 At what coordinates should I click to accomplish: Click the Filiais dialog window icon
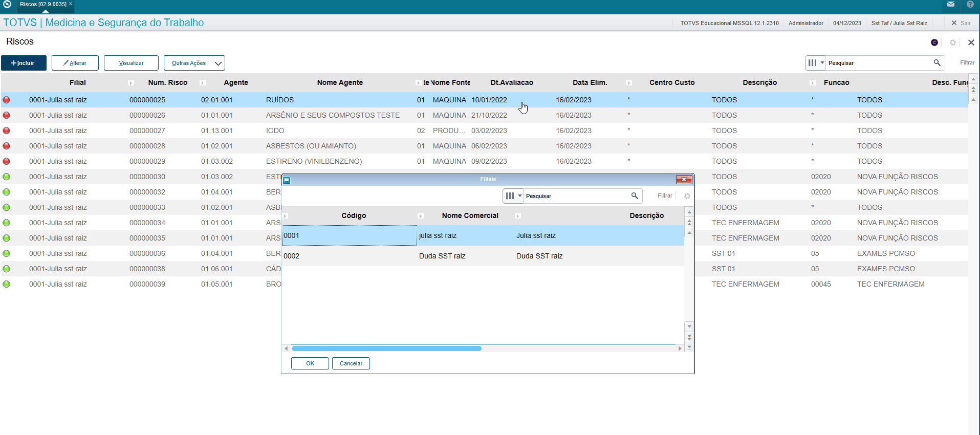287,180
